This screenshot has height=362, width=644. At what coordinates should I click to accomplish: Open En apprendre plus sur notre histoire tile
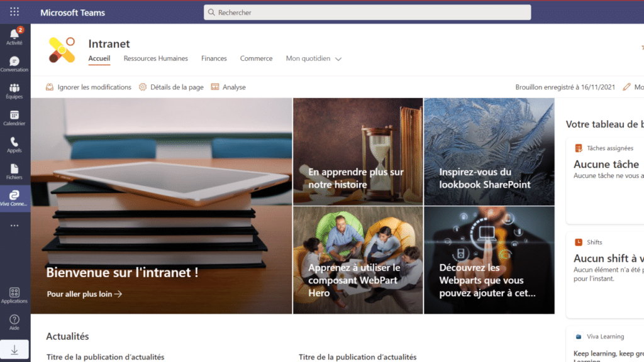coord(358,151)
